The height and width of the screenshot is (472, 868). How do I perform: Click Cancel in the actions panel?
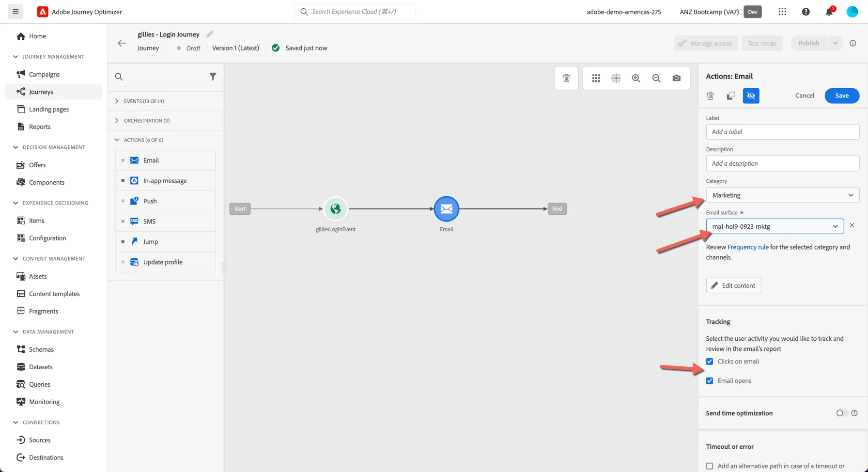[x=805, y=95]
